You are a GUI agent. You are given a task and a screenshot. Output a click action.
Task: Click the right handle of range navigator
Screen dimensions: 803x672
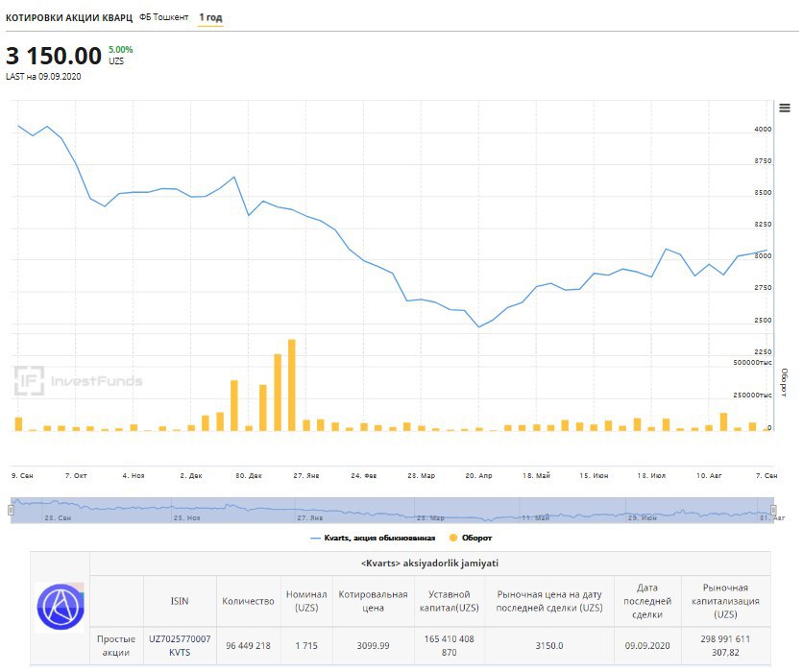click(773, 510)
